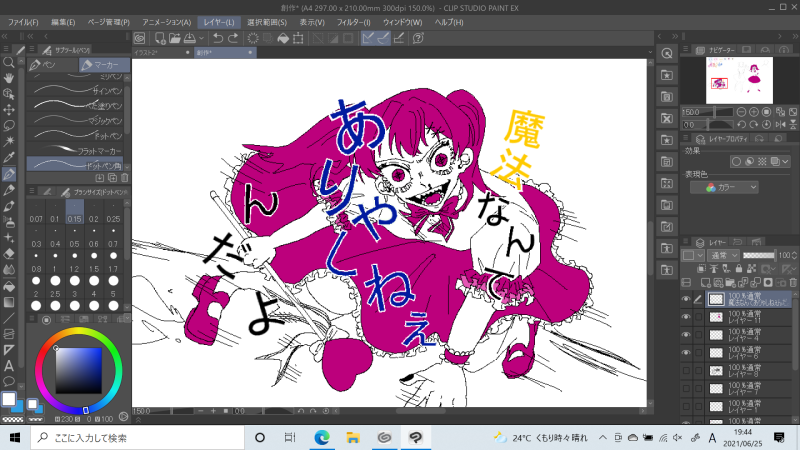Hide layer レイヤー 6 with its eye icon
This screenshot has width=800, height=450.
[686, 353]
